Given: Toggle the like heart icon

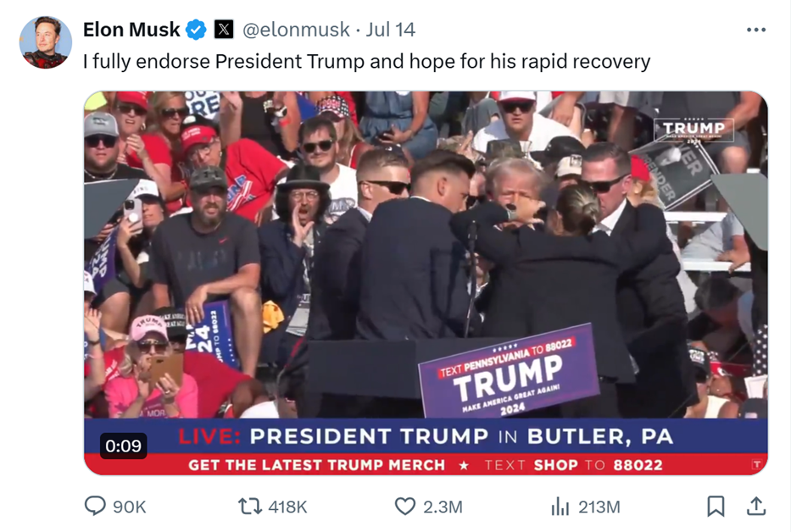Looking at the screenshot, I should click(405, 507).
